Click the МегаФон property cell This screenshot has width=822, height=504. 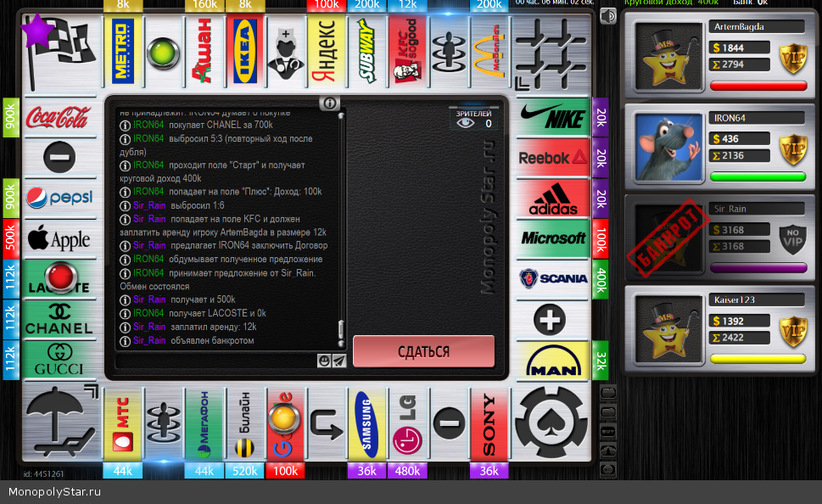pos(204,425)
